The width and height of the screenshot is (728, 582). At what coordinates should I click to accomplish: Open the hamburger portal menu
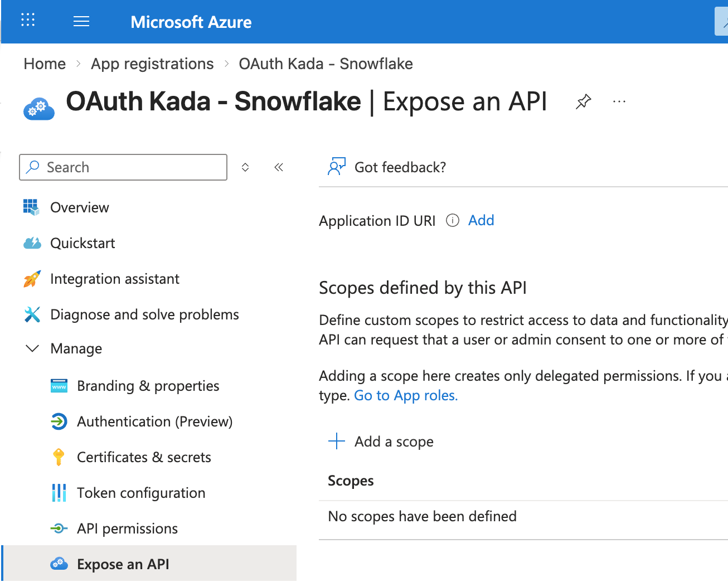pos(81,22)
